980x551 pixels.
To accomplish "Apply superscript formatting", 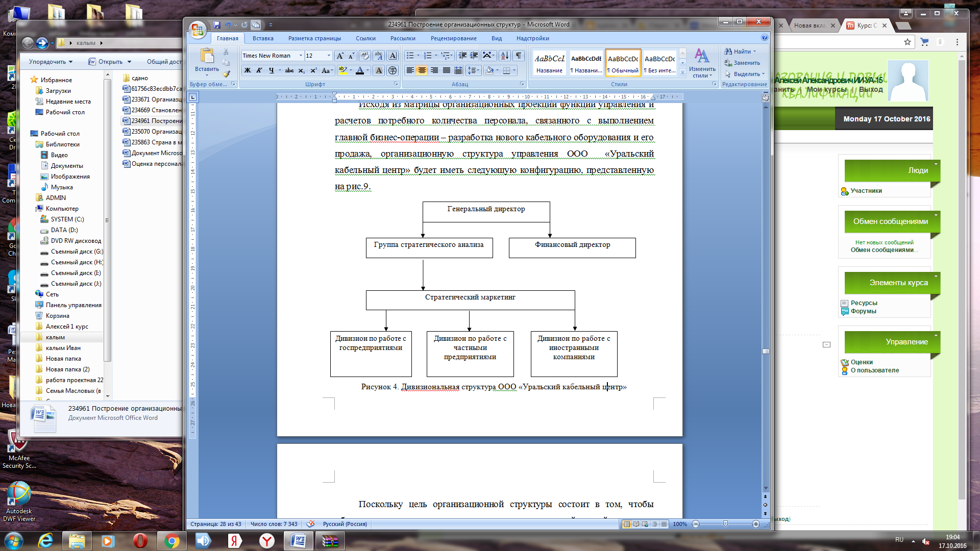I will (313, 70).
